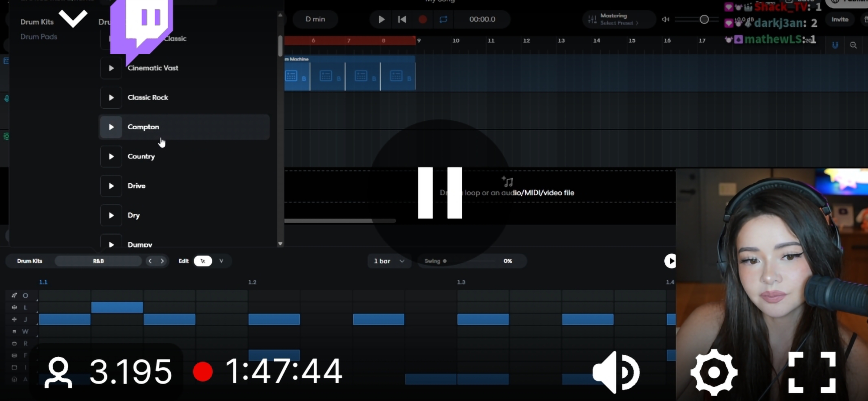Click the Invite button
The height and width of the screenshot is (401, 868).
tap(840, 19)
